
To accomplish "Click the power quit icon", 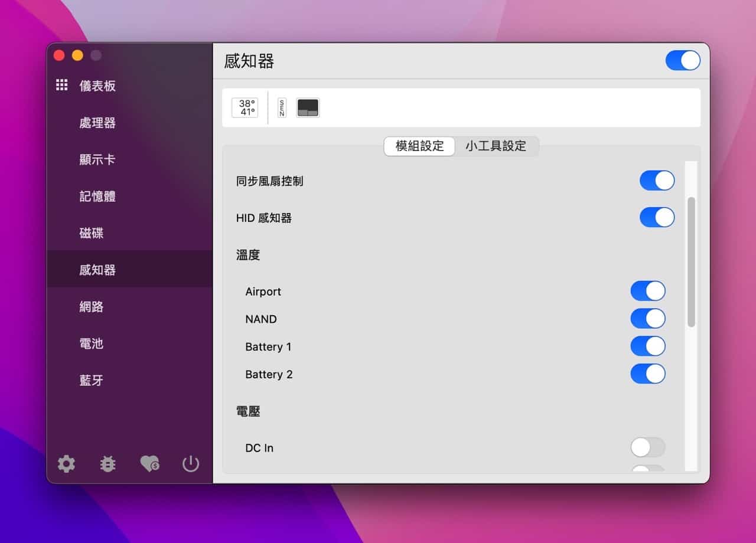I will coord(190,464).
